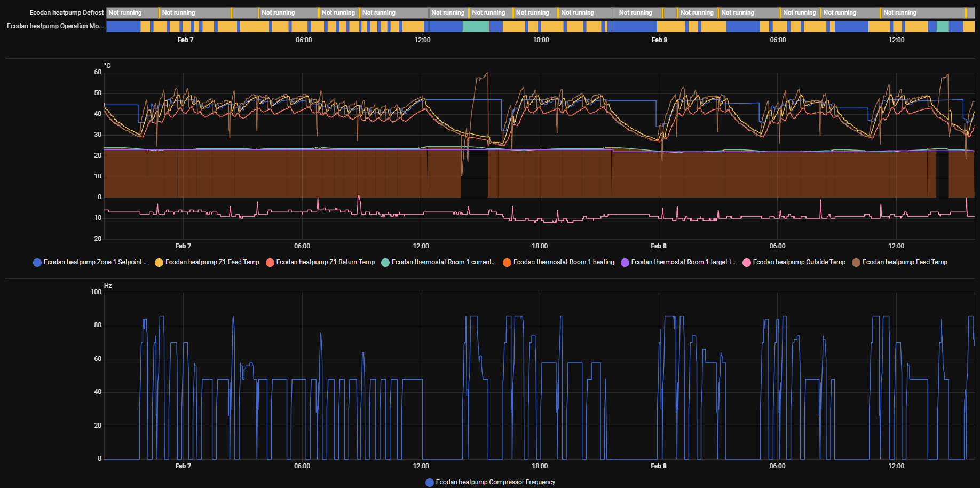Image resolution: width=980 pixels, height=488 pixels.
Task: Click the purple Room 1 target legend circle
Action: (x=625, y=263)
